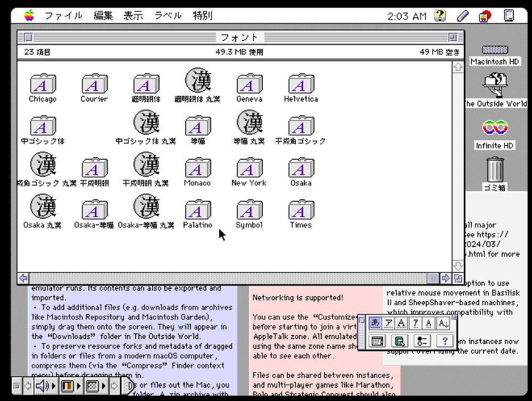The width and height of the screenshot is (532, 401).
Task: Click the 細明朝体 suitcase in the top row
Action: click(146, 83)
